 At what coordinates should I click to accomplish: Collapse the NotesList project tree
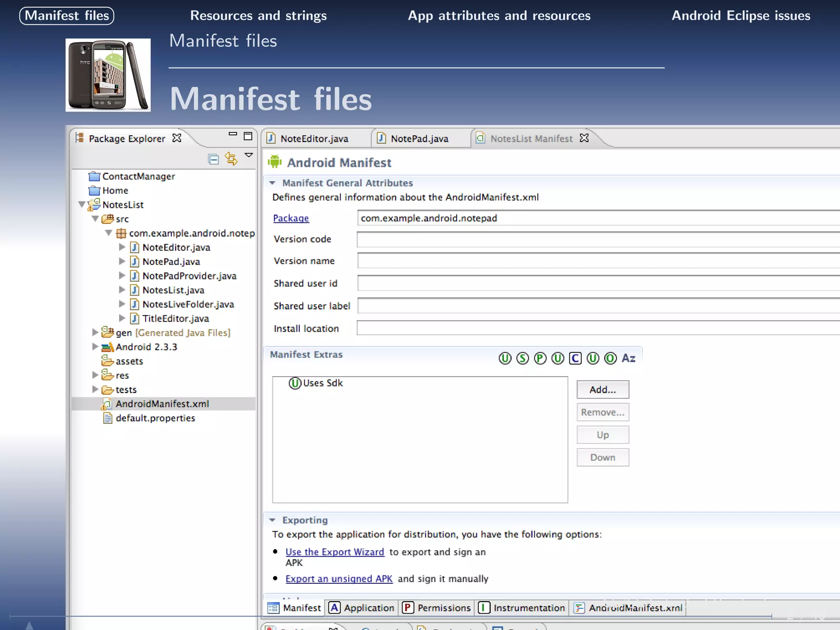pos(82,204)
